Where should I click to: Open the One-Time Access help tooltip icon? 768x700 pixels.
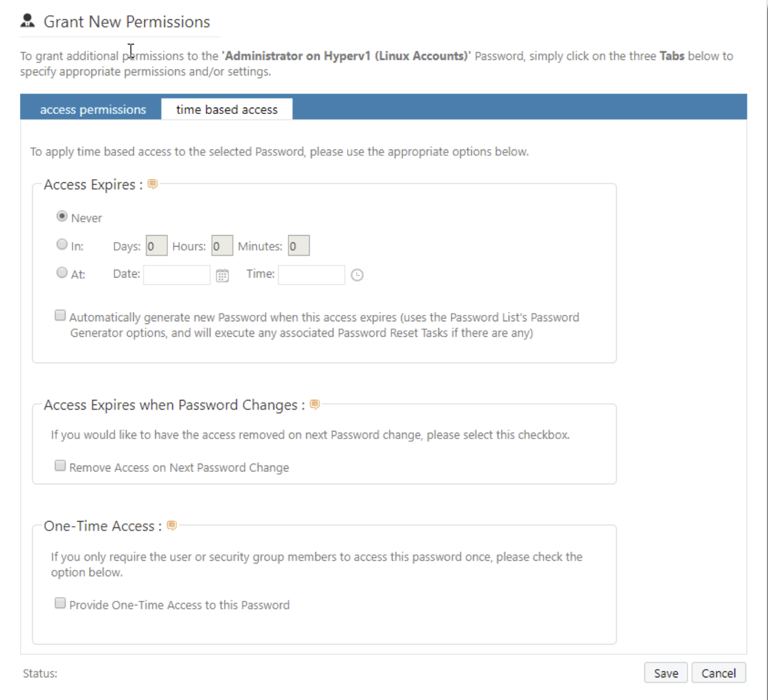[x=171, y=525]
